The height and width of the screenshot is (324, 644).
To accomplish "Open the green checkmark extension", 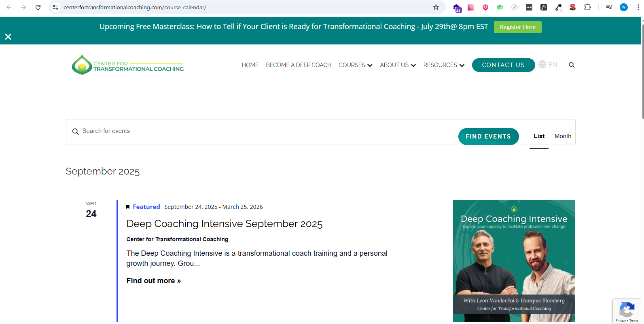I will [500, 7].
